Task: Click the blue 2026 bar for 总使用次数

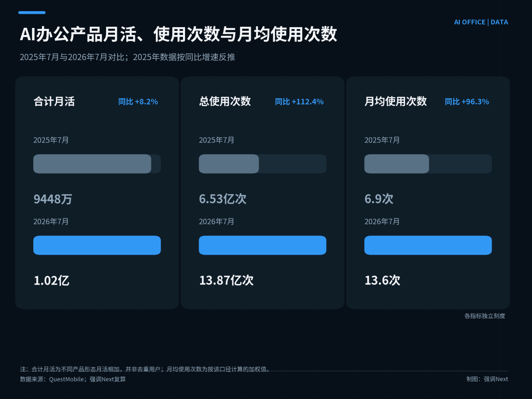Action: (262, 245)
